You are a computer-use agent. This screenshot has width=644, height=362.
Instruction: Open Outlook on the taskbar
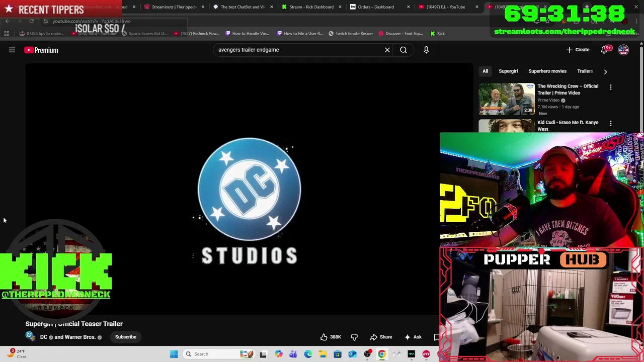(352, 354)
